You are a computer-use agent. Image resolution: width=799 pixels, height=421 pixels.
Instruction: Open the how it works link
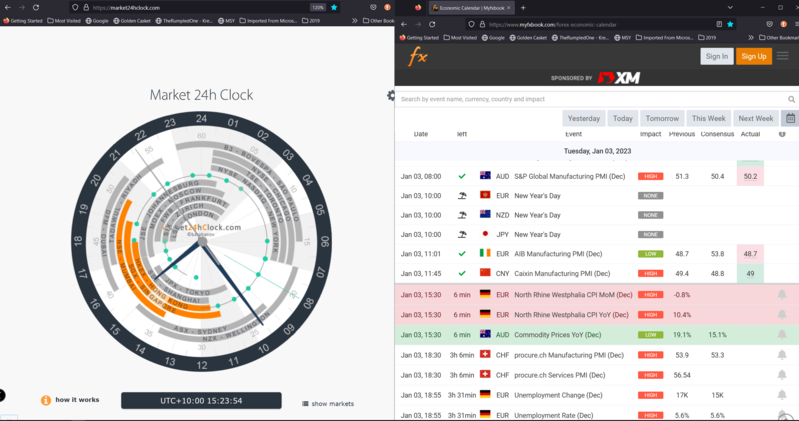tap(77, 400)
